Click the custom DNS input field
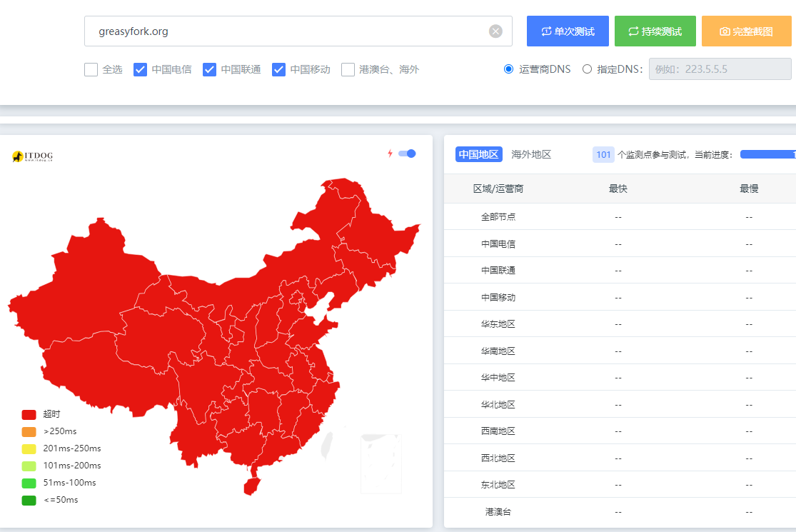Image resolution: width=796 pixels, height=532 pixels. point(720,69)
